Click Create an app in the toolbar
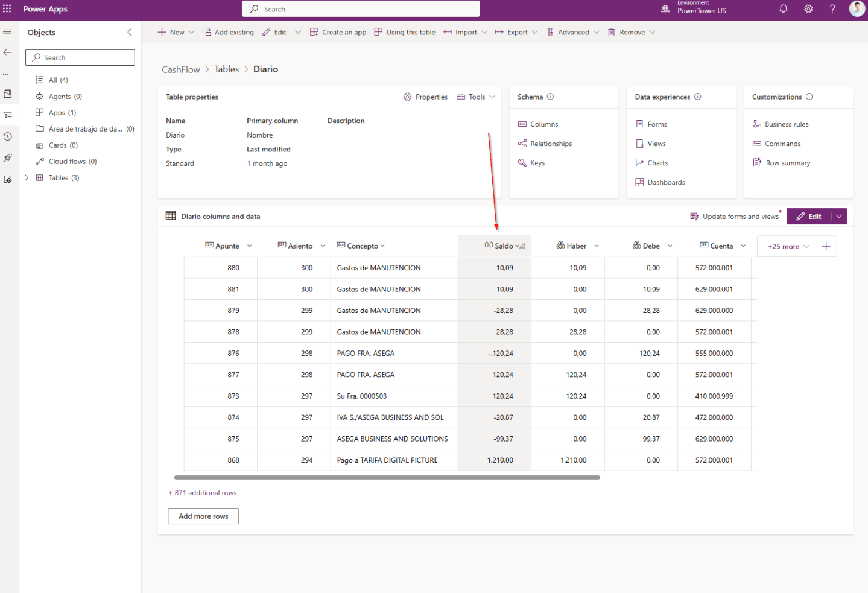 (338, 32)
